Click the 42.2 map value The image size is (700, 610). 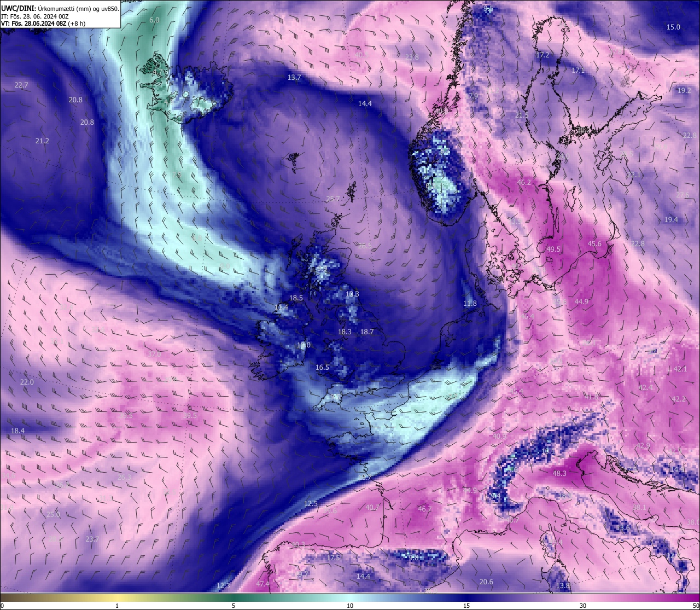679,399
